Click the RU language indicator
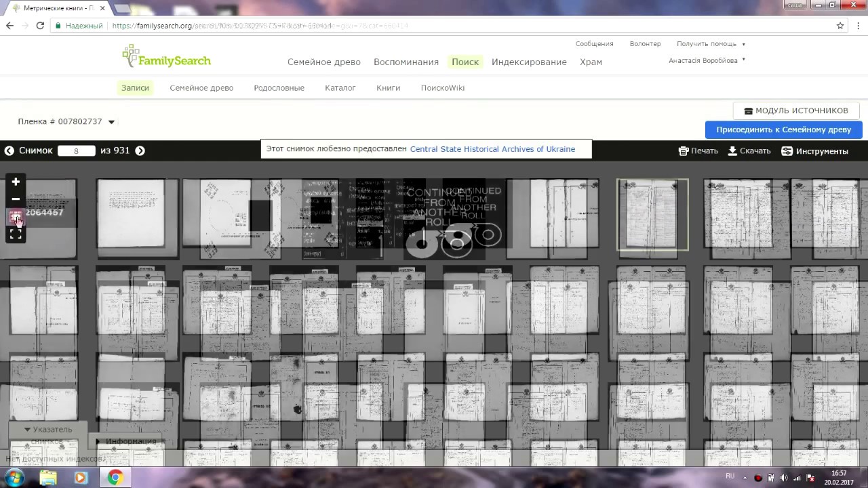 coord(730,476)
